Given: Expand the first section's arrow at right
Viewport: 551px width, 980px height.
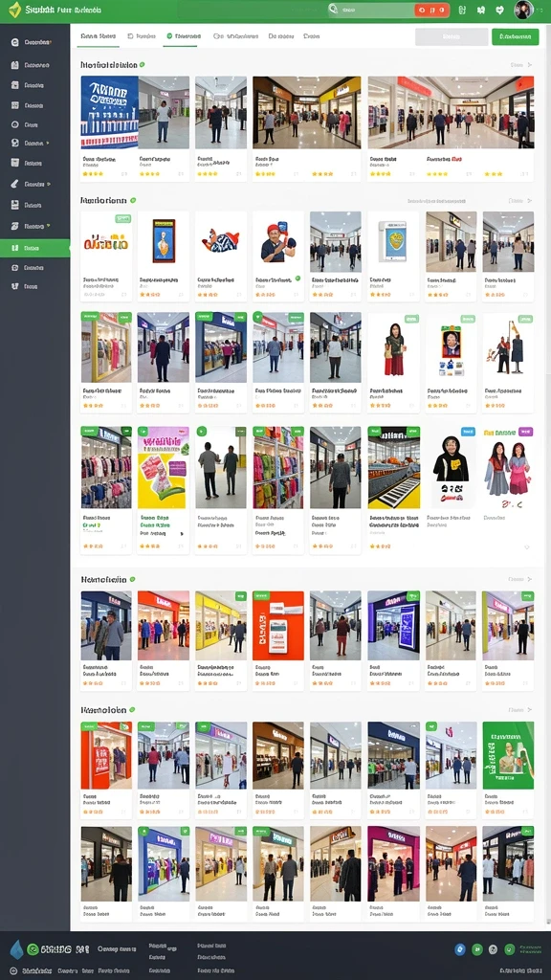Looking at the screenshot, I should pos(530,64).
